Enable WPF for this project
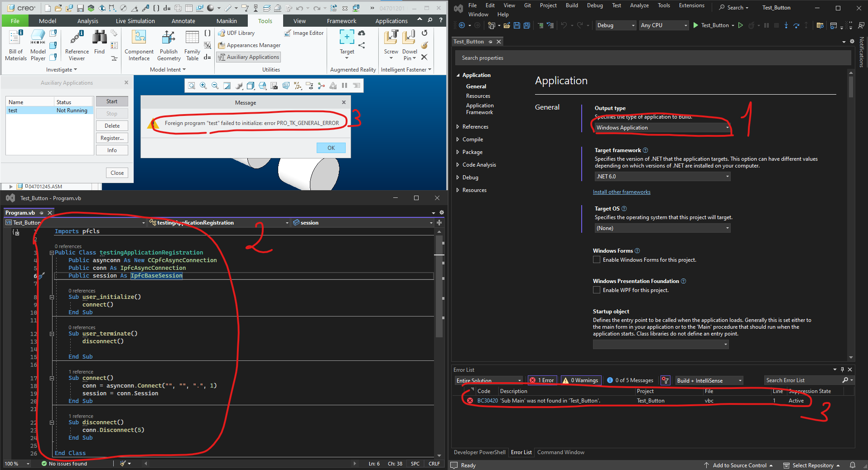Image resolution: width=868 pixels, height=470 pixels. [597, 290]
